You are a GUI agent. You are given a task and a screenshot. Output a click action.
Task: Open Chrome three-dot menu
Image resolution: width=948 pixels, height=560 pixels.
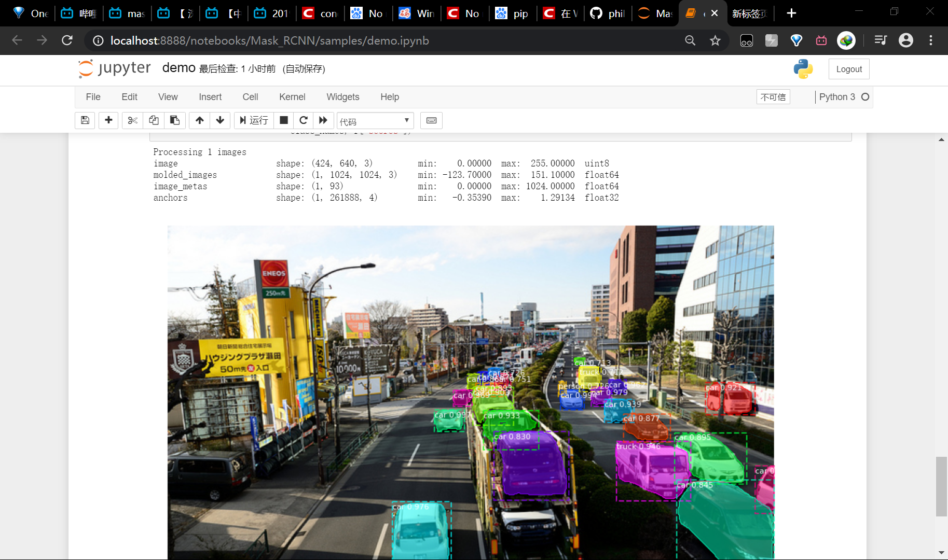click(931, 40)
